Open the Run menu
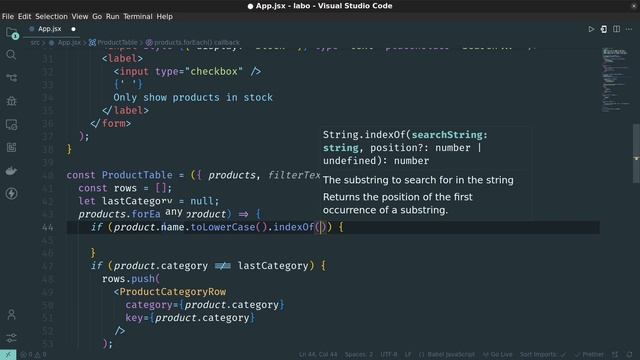Viewport: 640px width, 360px height. [x=112, y=16]
